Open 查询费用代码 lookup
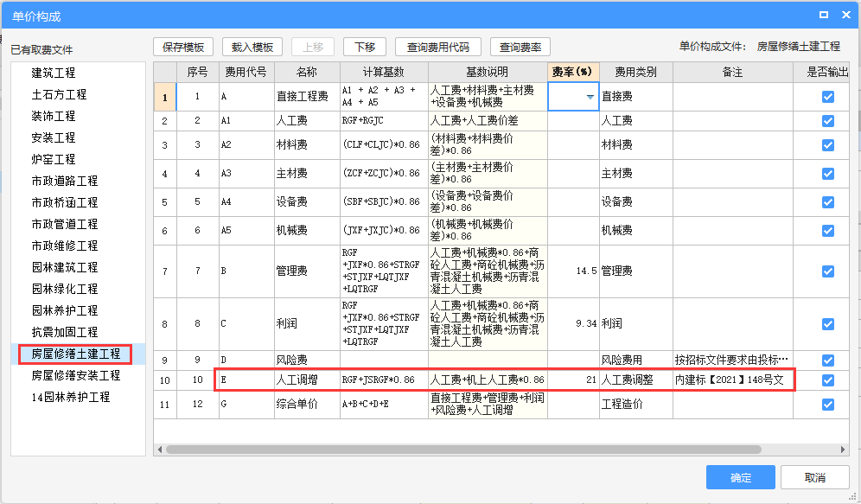 tap(438, 48)
